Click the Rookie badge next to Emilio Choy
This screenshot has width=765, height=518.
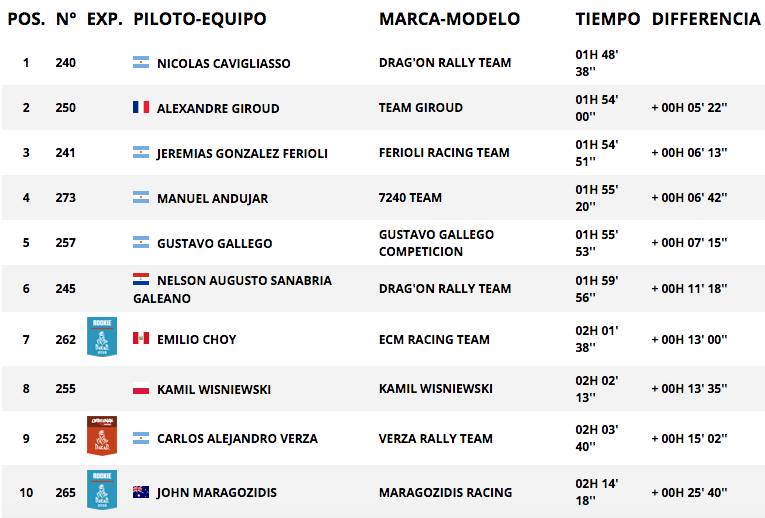coord(102,337)
